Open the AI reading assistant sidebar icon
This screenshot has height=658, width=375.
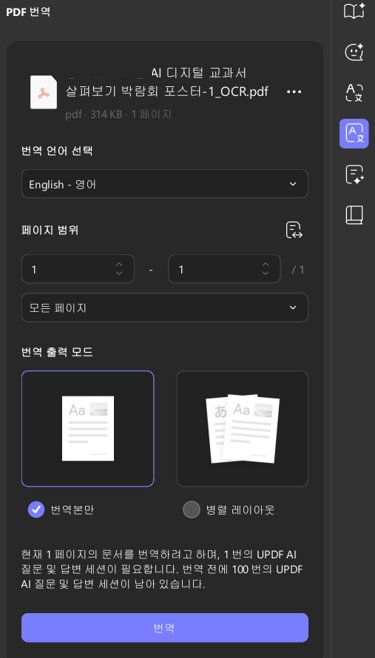pos(354,11)
